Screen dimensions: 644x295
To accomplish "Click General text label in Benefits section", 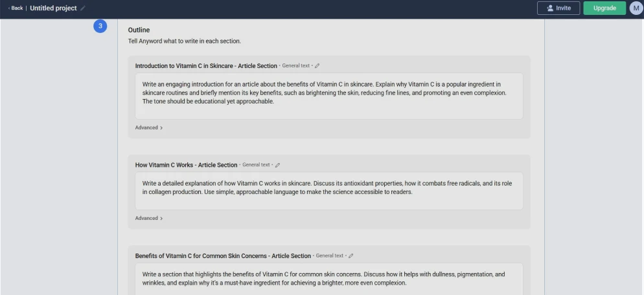I will point(330,256).
